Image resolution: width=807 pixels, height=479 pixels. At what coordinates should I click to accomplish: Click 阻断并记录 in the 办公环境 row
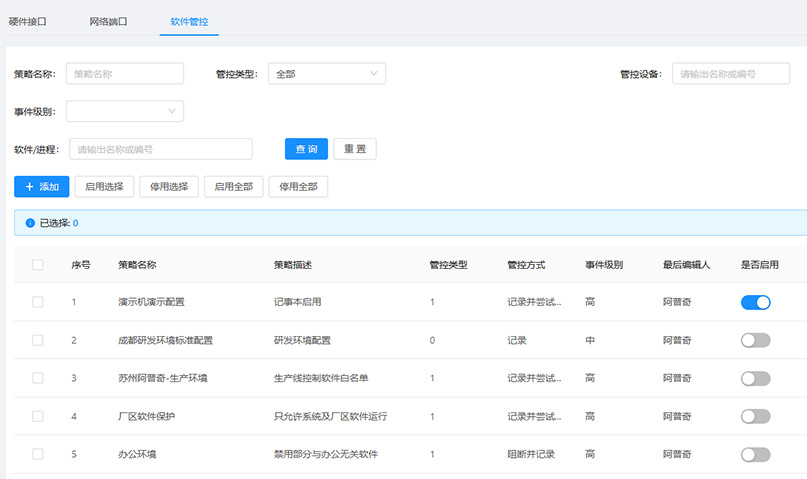531,454
